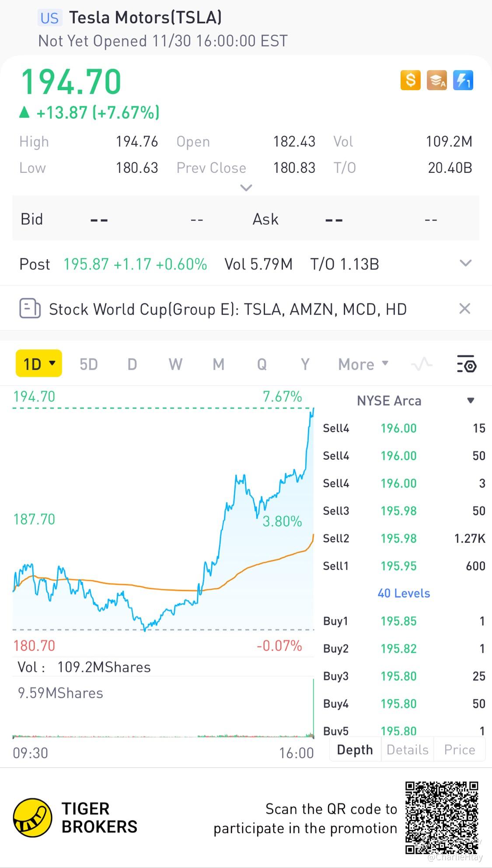Open the NYSE Arca exchange dropdown
492x868 pixels.
(471, 401)
